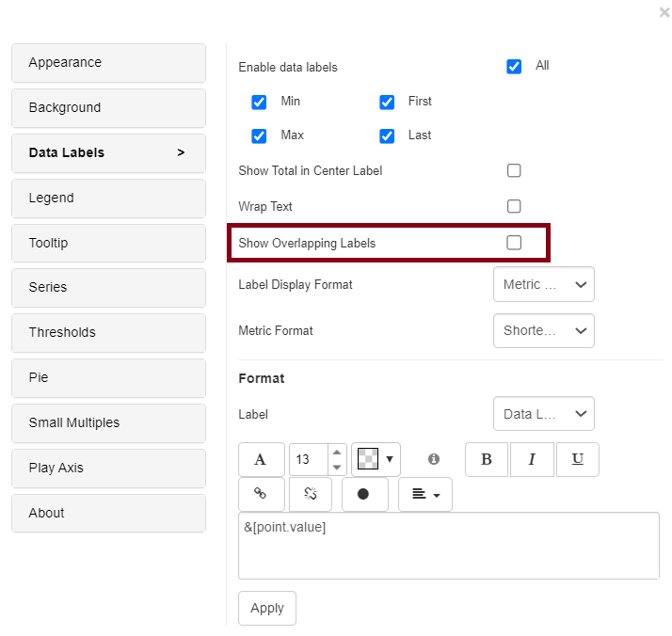
Task: Click the font family 'A' icon
Action: (x=261, y=459)
